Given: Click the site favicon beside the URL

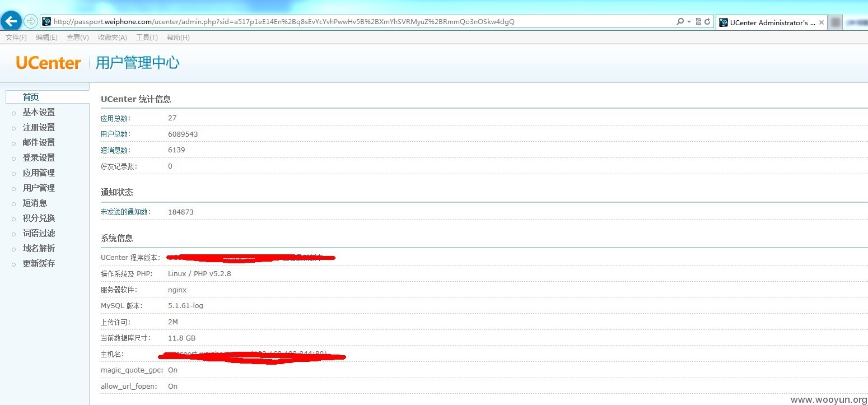Looking at the screenshot, I should click(46, 22).
